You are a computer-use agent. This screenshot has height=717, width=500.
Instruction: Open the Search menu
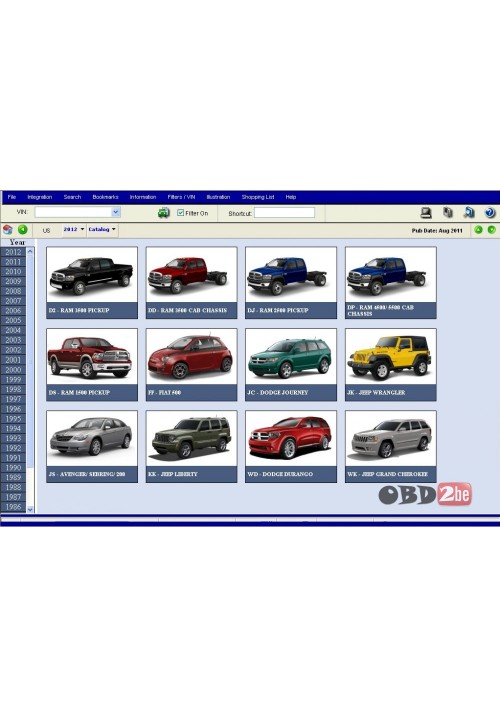click(x=72, y=197)
